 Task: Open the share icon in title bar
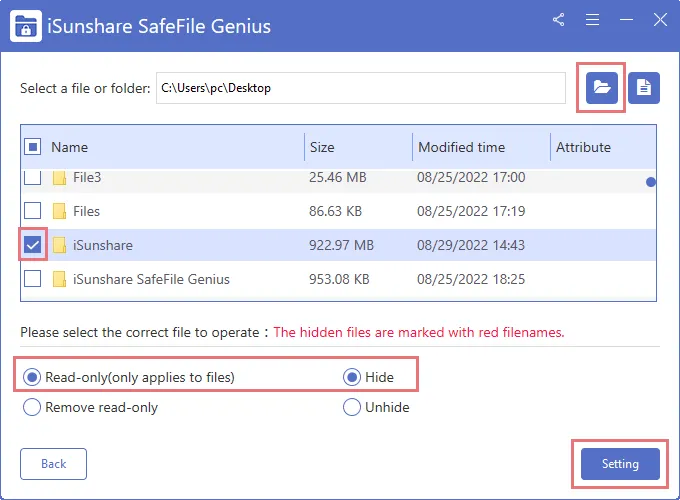[x=559, y=20]
